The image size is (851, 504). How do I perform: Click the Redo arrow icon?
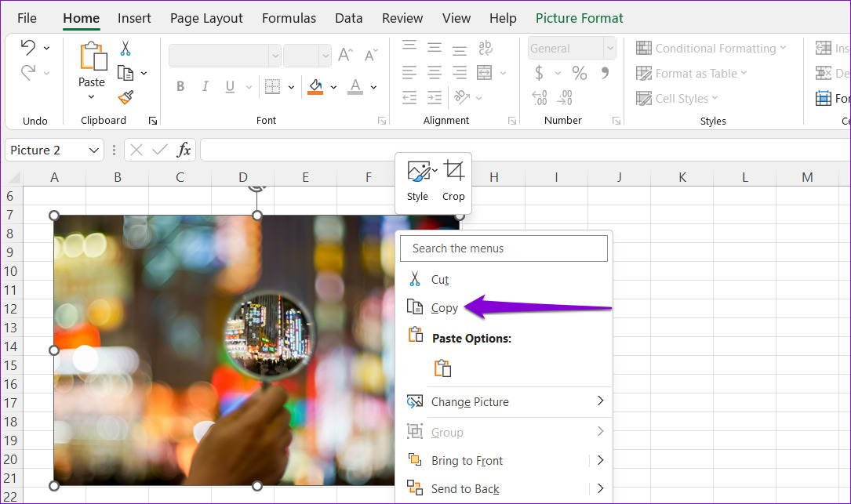pos(27,72)
